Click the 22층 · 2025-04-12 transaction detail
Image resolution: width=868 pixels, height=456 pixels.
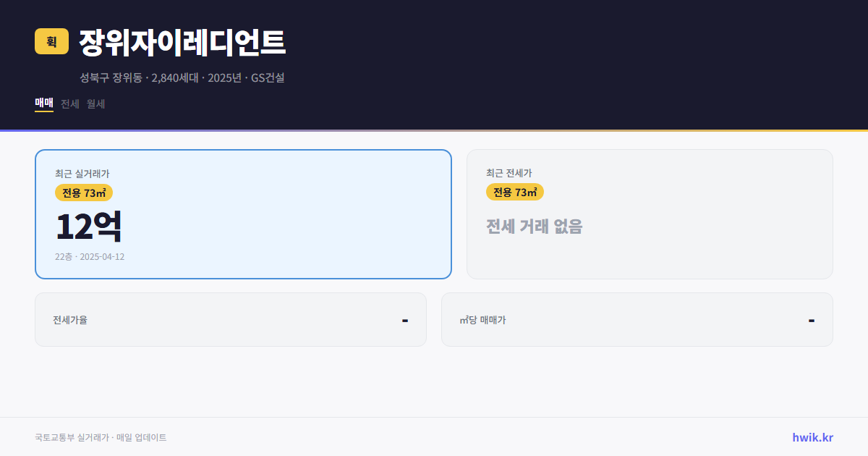[89, 256]
